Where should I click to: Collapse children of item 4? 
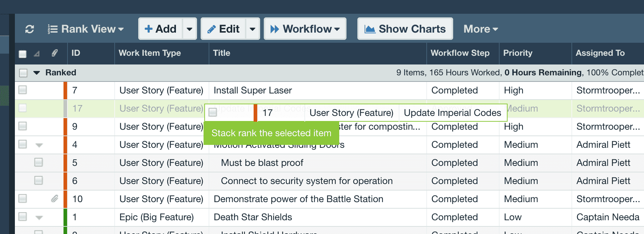coord(39,145)
